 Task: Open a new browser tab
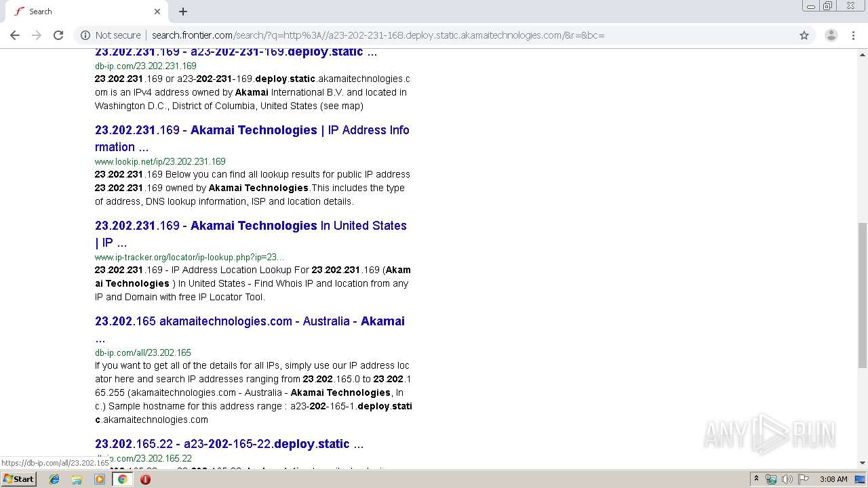coord(183,12)
